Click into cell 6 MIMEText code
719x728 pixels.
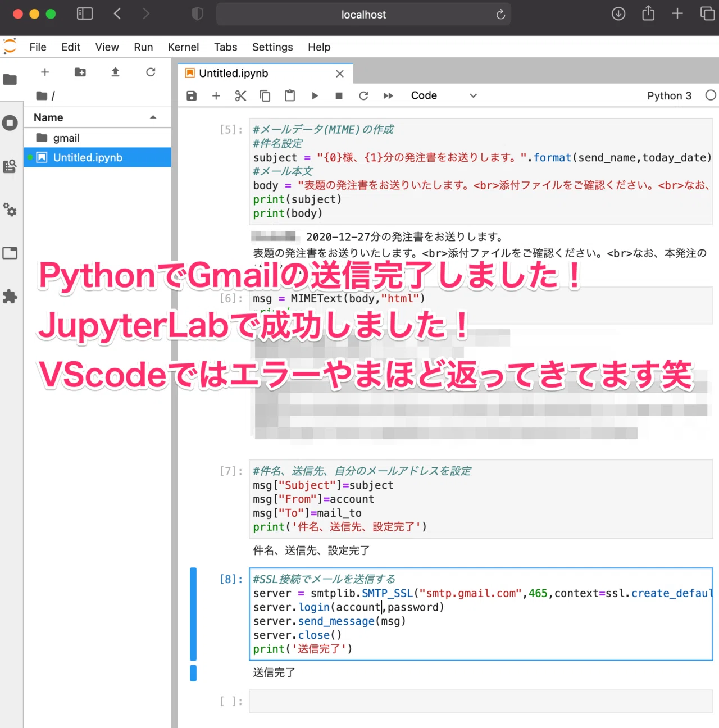coord(481,306)
